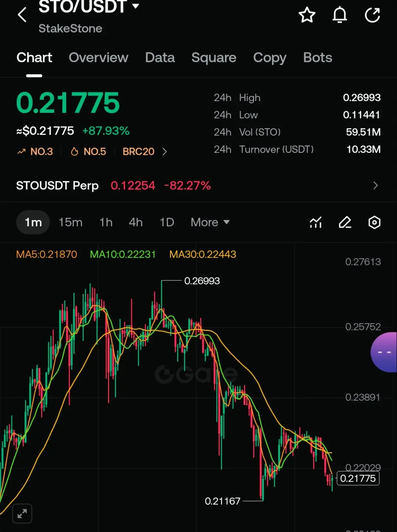Tap the BRC20 tag
This screenshot has height=532, width=397.
(139, 152)
